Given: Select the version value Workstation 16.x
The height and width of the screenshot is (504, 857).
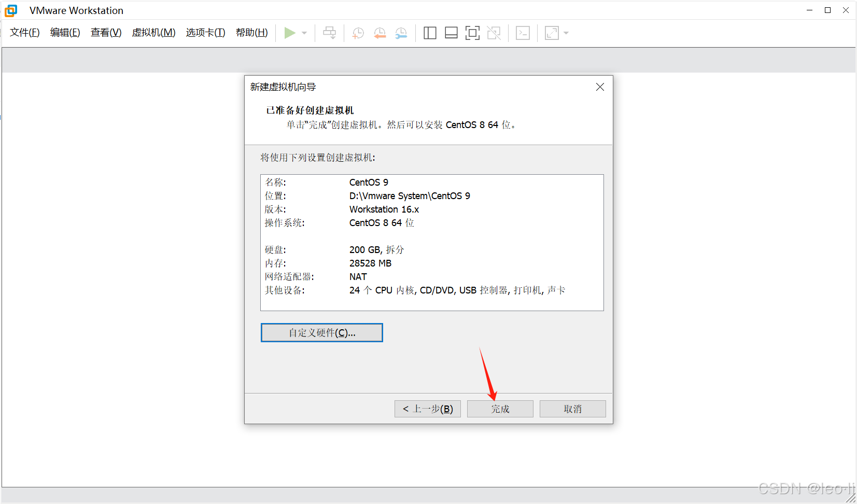Looking at the screenshot, I should 384,209.
